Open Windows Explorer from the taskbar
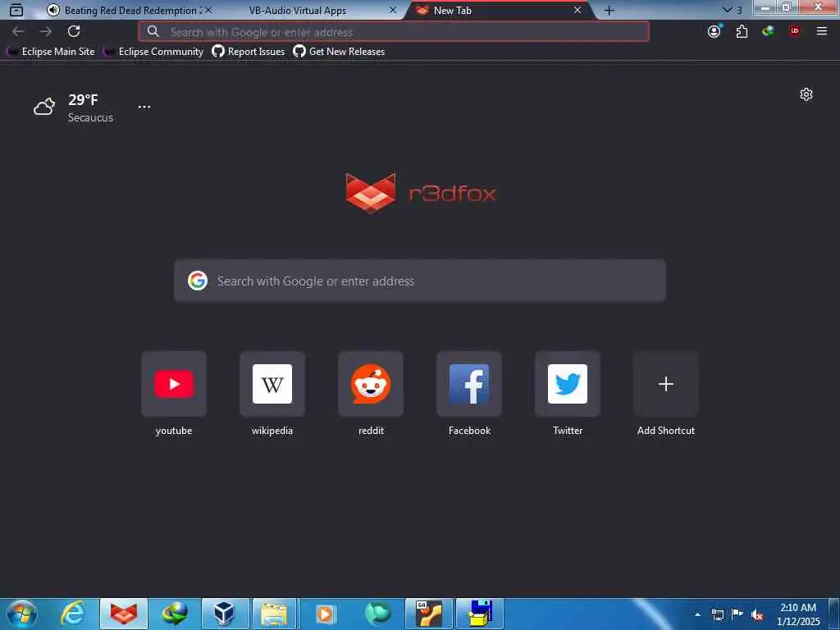Image resolution: width=840 pixels, height=630 pixels. tap(275, 614)
